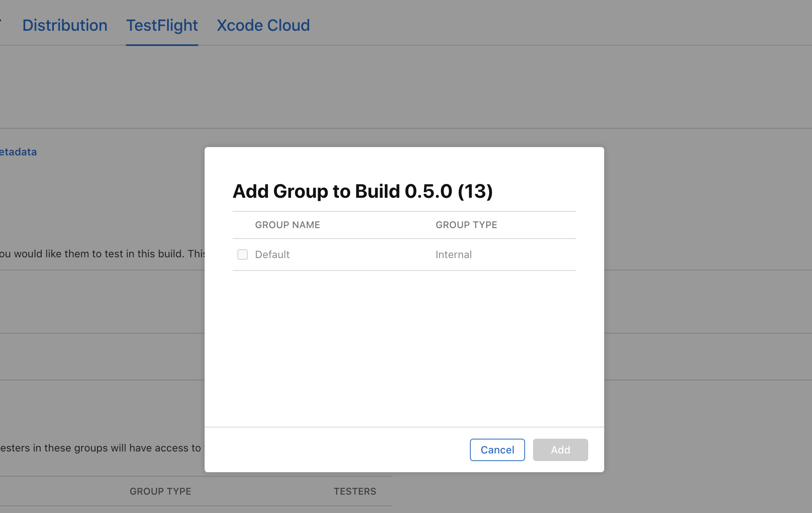Click GROUP TYPE column header in dialog
This screenshot has width=812, height=513.
466,225
